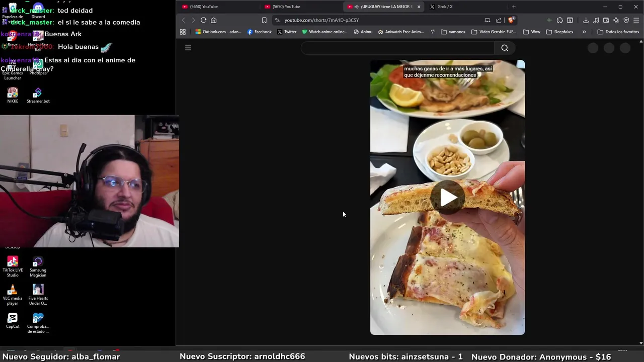
Task: Open the Streamer.bot desktop shortcut
Action: (38, 95)
